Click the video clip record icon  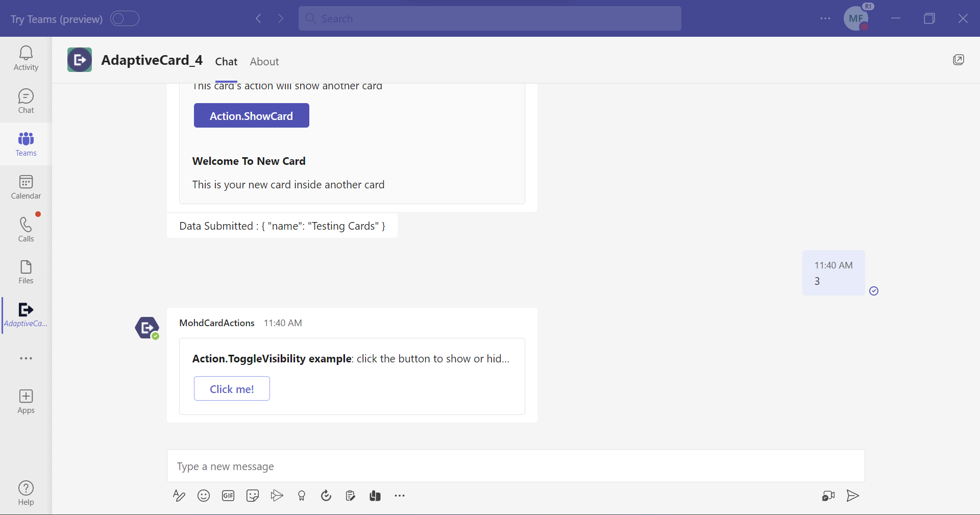pyautogui.click(x=828, y=496)
